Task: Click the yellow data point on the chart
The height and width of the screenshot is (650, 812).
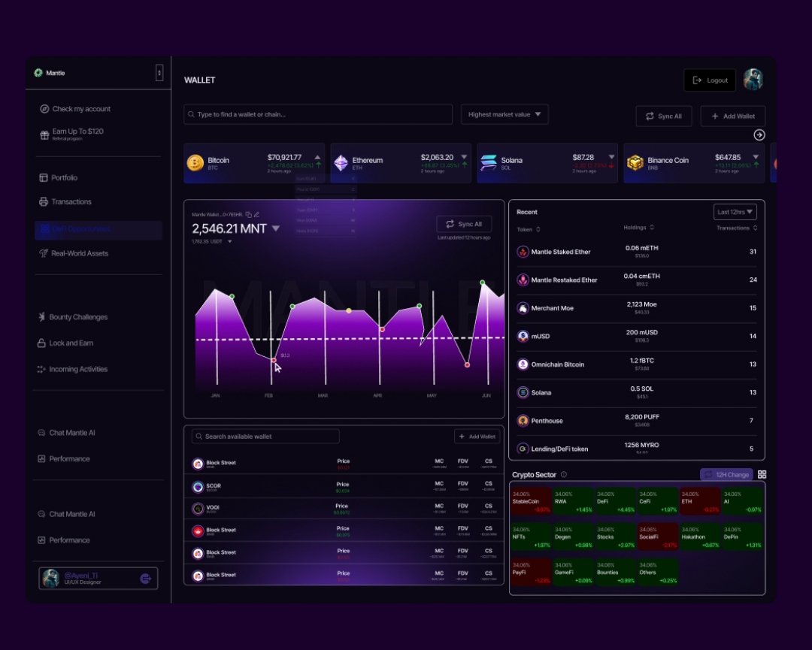Action: pos(349,310)
